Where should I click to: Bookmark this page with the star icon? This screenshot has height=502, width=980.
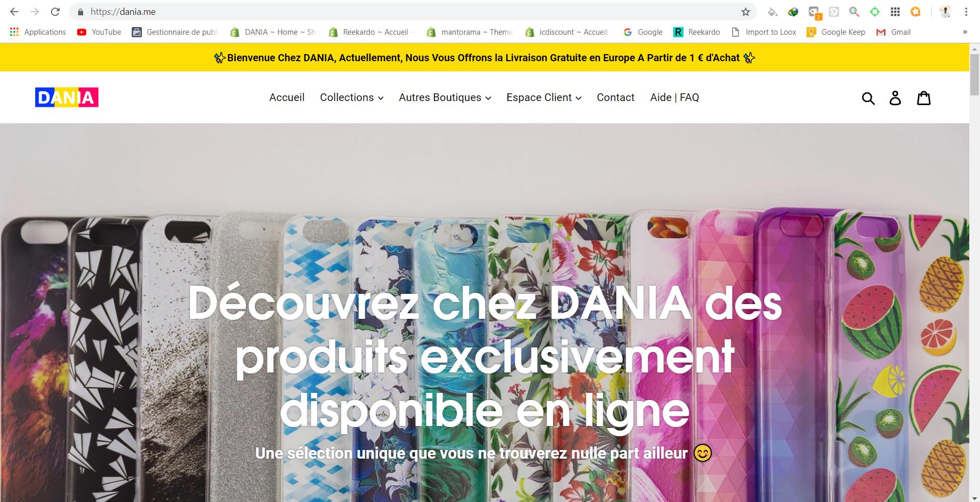click(746, 12)
